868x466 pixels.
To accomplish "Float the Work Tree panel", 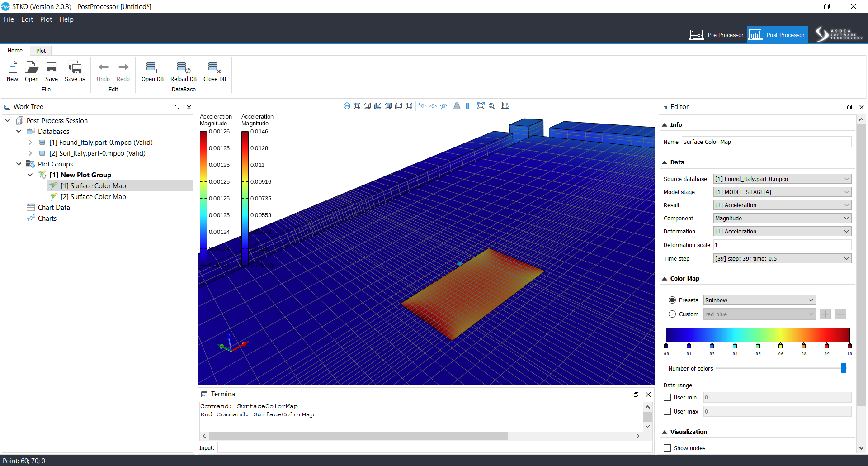I will [x=177, y=107].
